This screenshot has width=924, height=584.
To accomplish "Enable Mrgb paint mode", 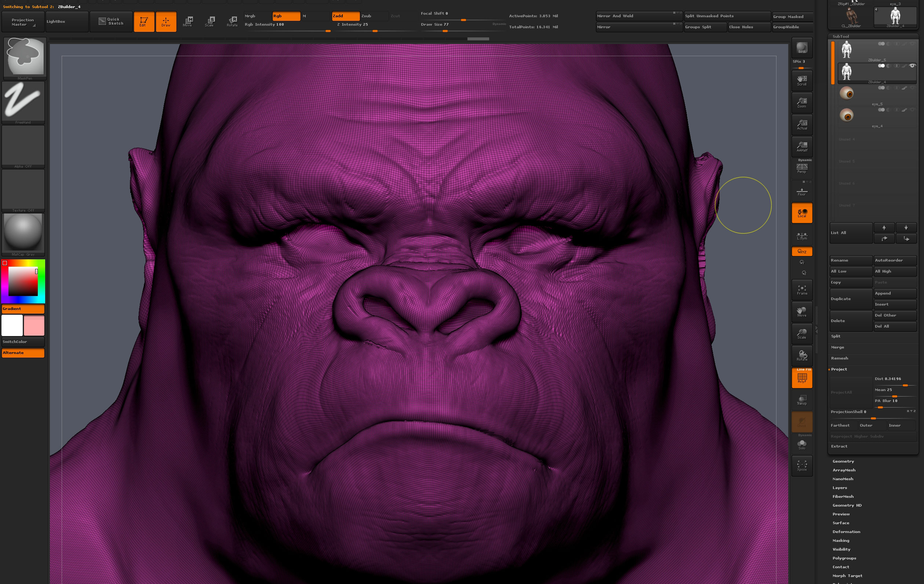I will pyautogui.click(x=258, y=16).
